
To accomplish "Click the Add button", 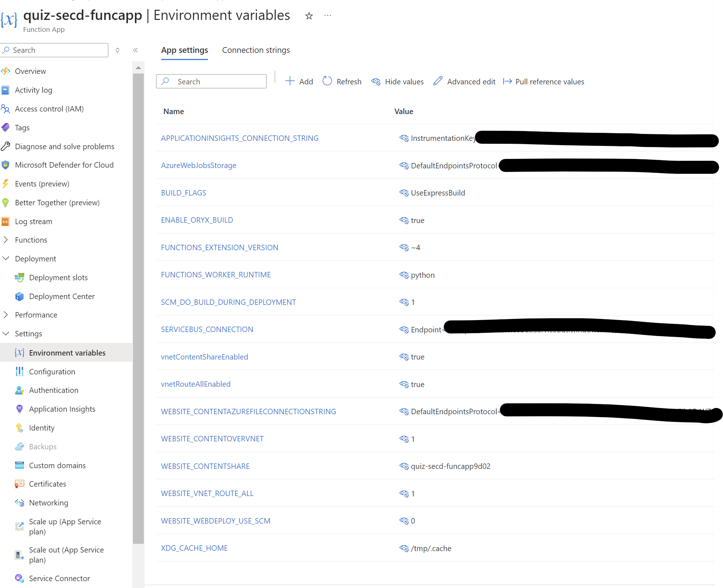I will [299, 81].
